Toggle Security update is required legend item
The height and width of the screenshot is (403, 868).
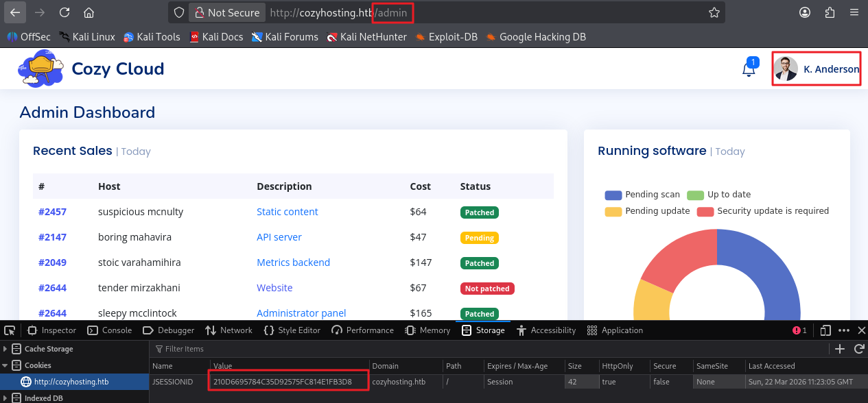(763, 211)
